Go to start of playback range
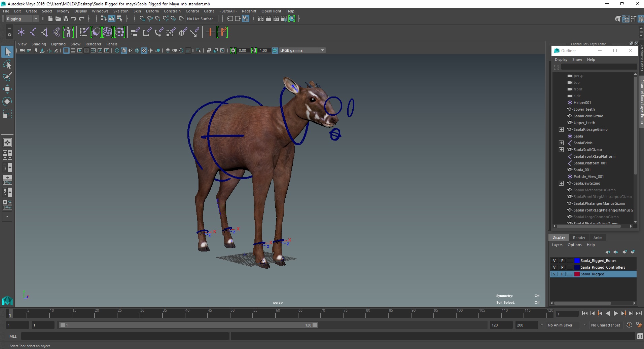This screenshot has width=644, height=349. click(x=584, y=313)
